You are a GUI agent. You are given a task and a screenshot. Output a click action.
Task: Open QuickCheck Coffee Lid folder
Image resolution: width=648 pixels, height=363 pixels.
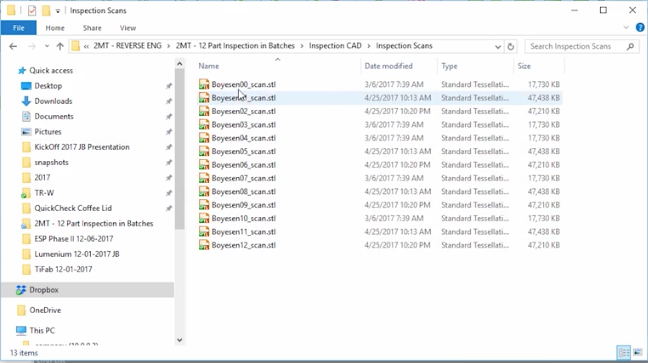[73, 208]
